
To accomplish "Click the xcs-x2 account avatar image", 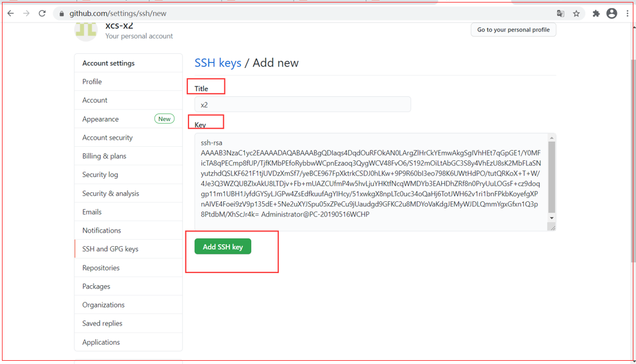I will pyautogui.click(x=86, y=31).
